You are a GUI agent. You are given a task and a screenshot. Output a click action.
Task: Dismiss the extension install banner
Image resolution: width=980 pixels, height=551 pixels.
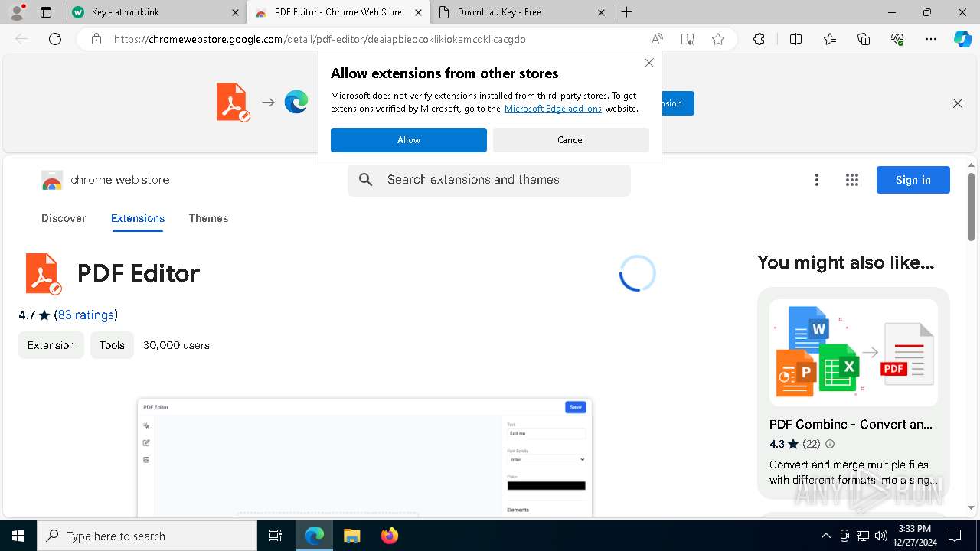[958, 103]
